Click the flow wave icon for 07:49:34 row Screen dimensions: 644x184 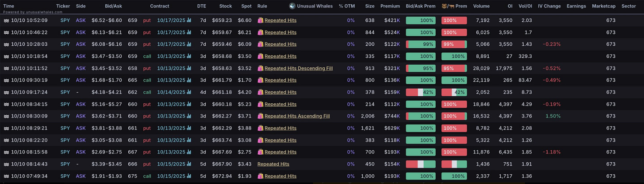[x=7, y=176]
